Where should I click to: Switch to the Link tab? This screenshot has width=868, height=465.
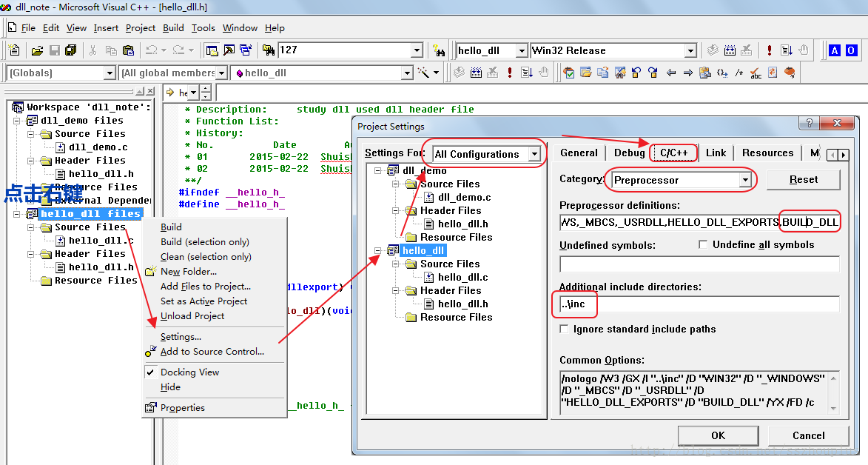pyautogui.click(x=716, y=153)
